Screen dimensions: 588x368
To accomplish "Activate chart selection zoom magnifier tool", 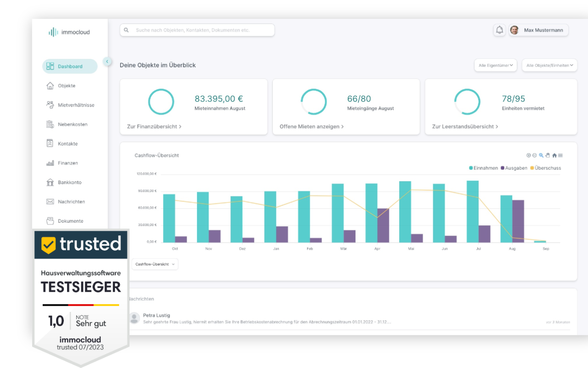I will [x=541, y=155].
